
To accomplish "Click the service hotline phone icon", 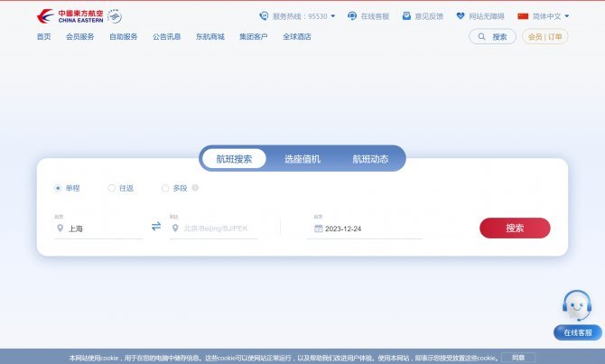I will (x=264, y=16).
